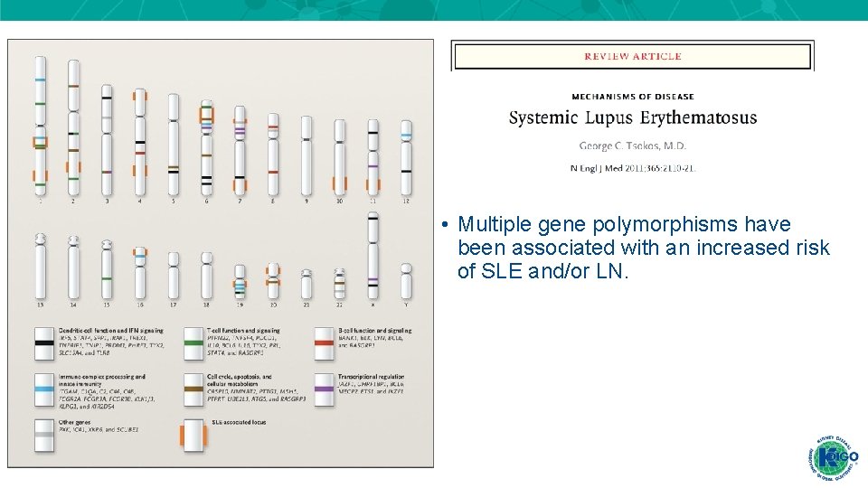
Task: Click chromosome 7 ideogram
Action: point(240,151)
